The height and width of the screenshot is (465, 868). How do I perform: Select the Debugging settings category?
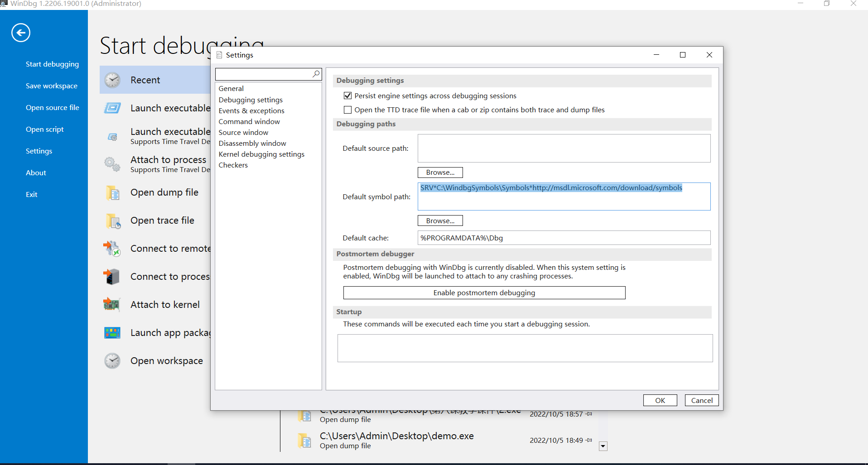coord(251,100)
